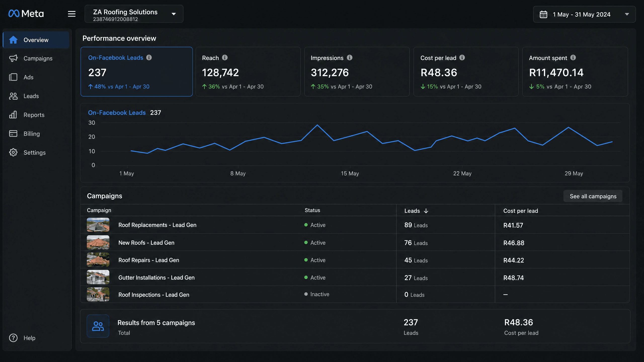Click the account ID 238746912008812
This screenshot has width=644, height=362.
(115, 19)
